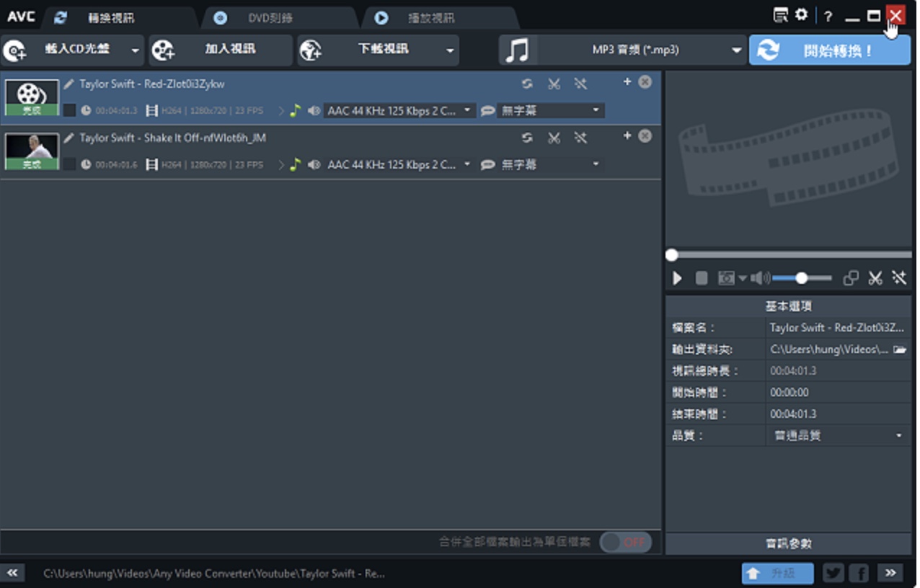This screenshot has width=920, height=588.
Task: Stop the preview playback
Action: [701, 278]
